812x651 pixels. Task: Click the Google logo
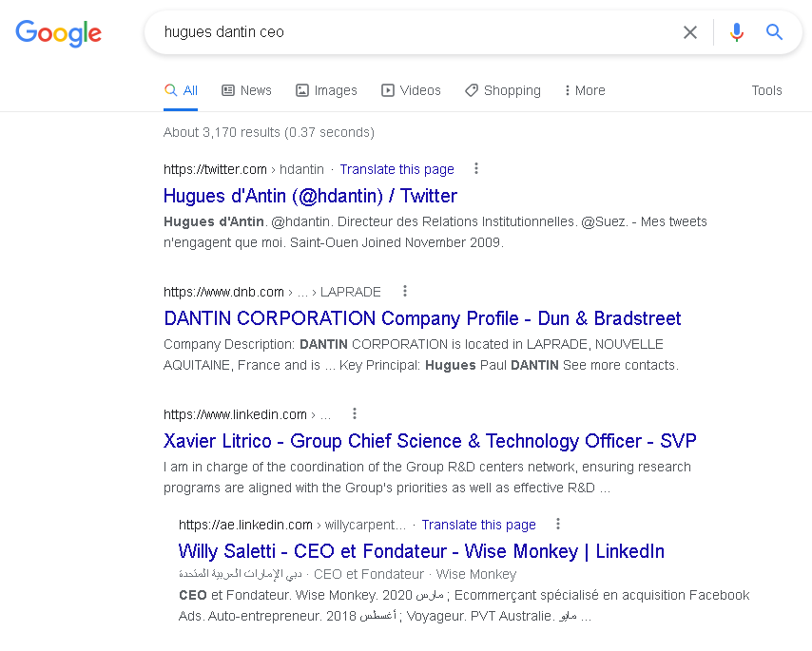tap(58, 32)
